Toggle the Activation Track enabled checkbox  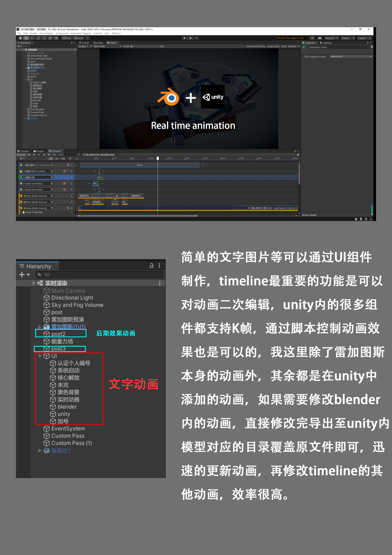coord(304,47)
